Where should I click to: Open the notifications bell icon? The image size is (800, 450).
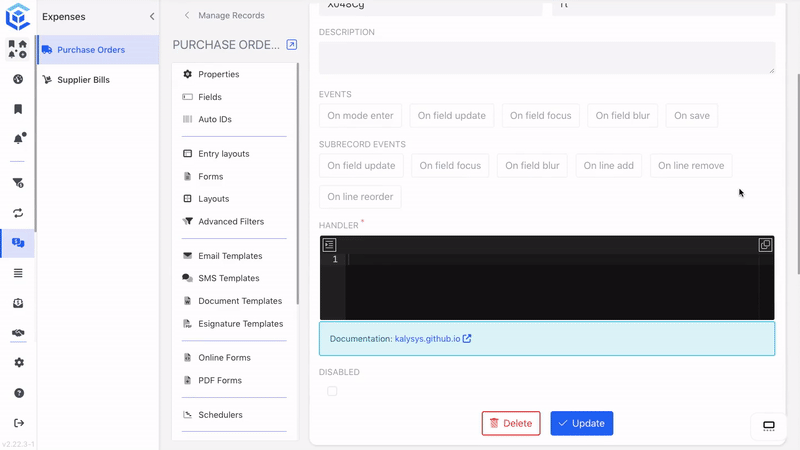18,138
